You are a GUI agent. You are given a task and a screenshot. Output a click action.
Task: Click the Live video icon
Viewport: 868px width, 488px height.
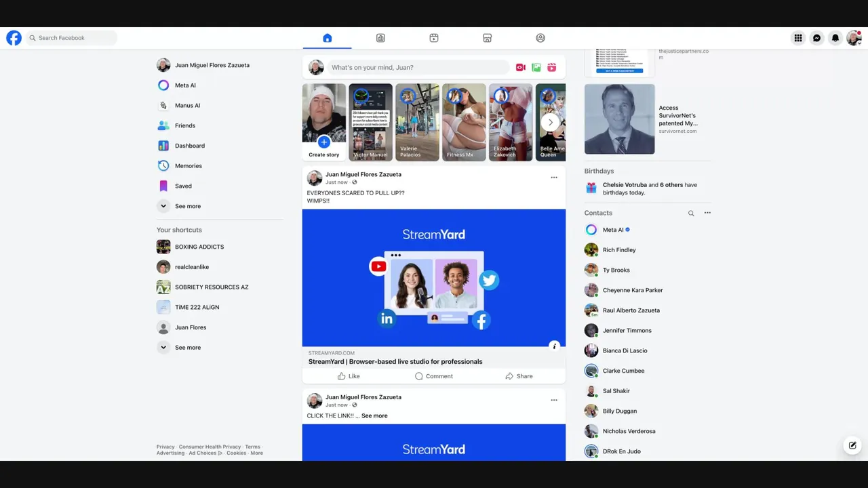tap(521, 67)
